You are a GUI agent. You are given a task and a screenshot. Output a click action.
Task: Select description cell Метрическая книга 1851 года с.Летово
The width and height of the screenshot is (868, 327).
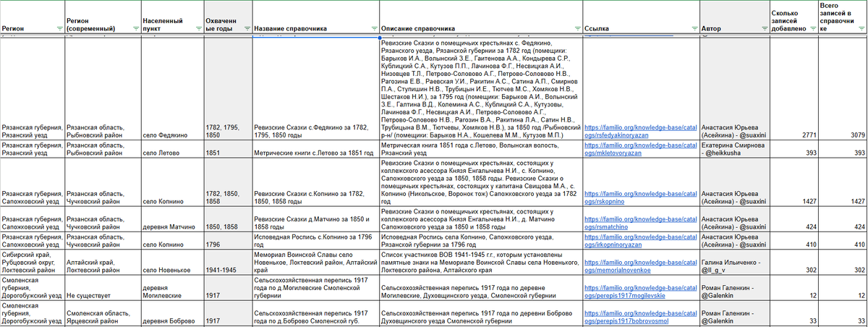click(481, 149)
